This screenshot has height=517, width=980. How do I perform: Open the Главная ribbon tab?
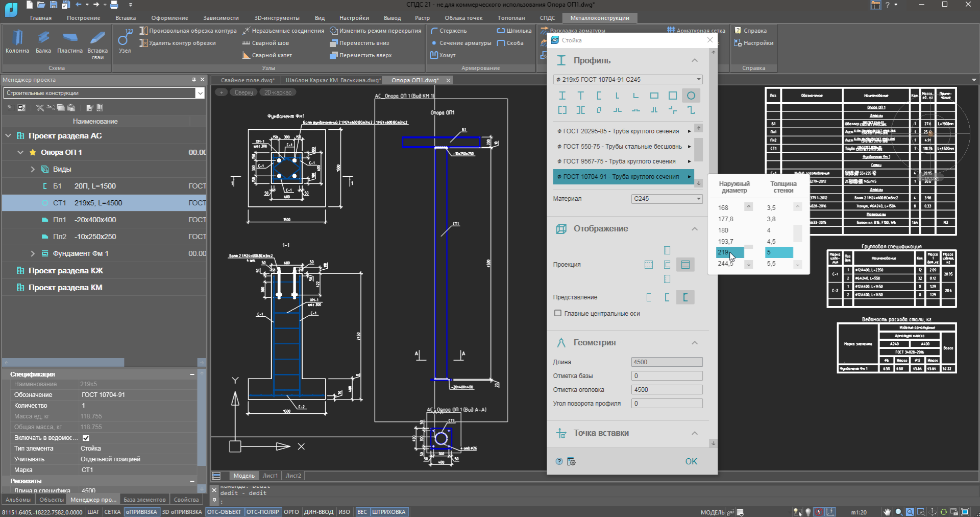coord(41,18)
